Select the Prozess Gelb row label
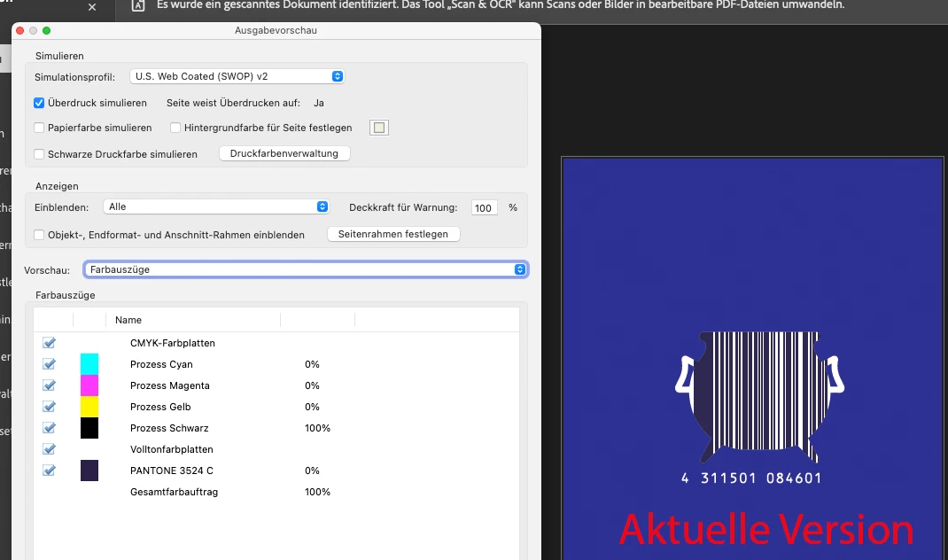Screen dimensions: 948x560 point(160,407)
